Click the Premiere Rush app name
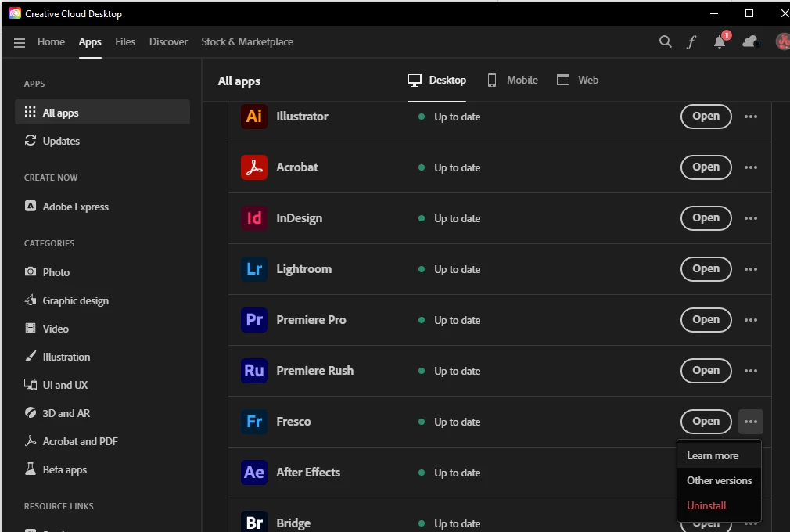790x532 pixels. (315, 371)
